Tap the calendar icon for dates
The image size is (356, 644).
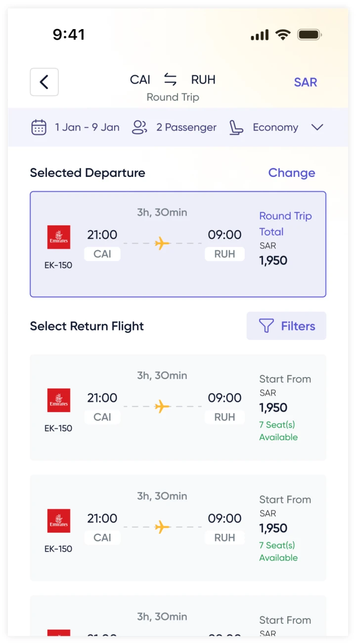(x=39, y=128)
